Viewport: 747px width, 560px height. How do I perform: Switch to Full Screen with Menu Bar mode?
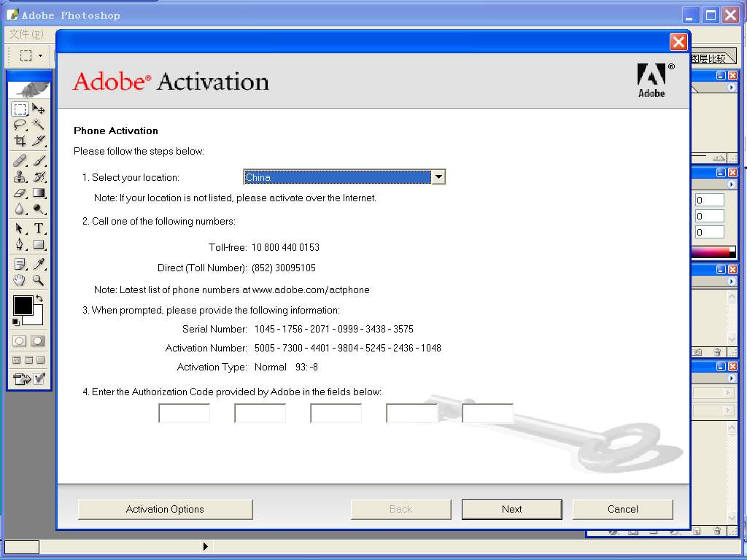click(x=28, y=360)
